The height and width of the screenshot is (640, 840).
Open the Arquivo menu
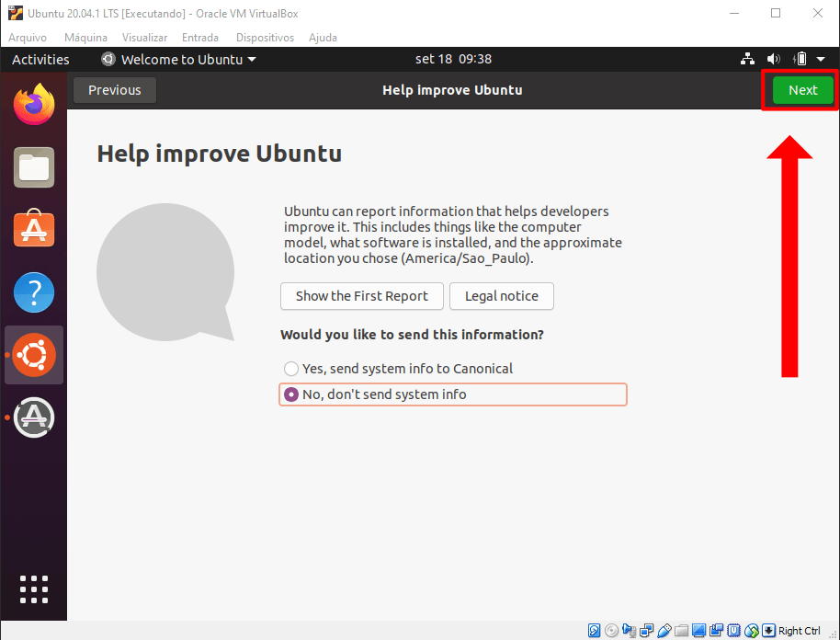tap(28, 38)
